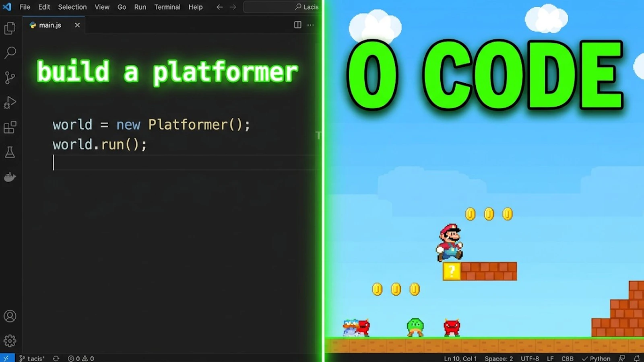Click the code line "world.run();"
644x362 pixels.
[100, 144]
